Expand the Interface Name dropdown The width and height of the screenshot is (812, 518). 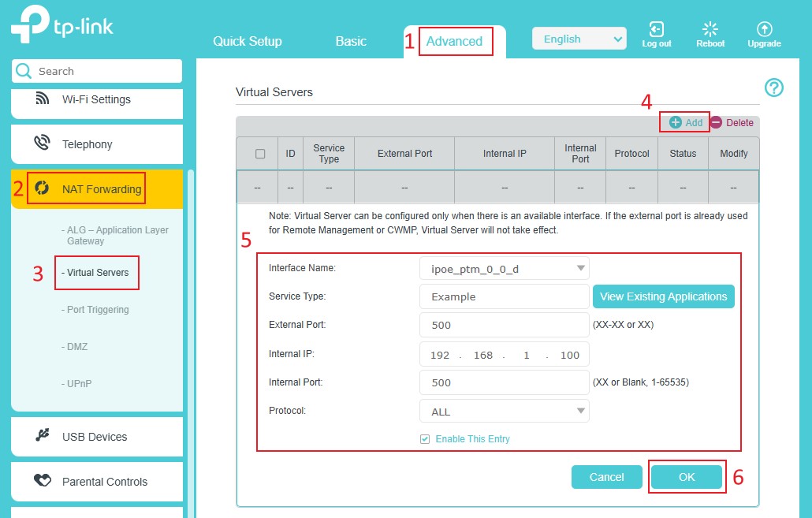click(504, 268)
